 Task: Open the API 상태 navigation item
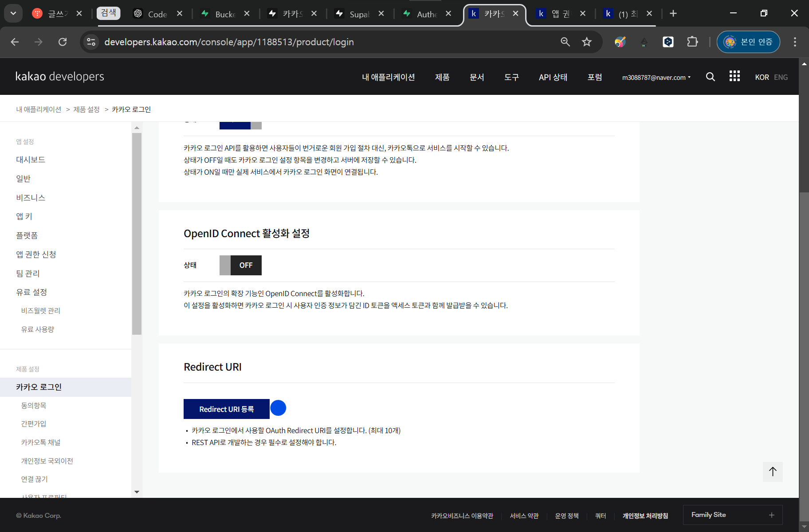click(553, 77)
